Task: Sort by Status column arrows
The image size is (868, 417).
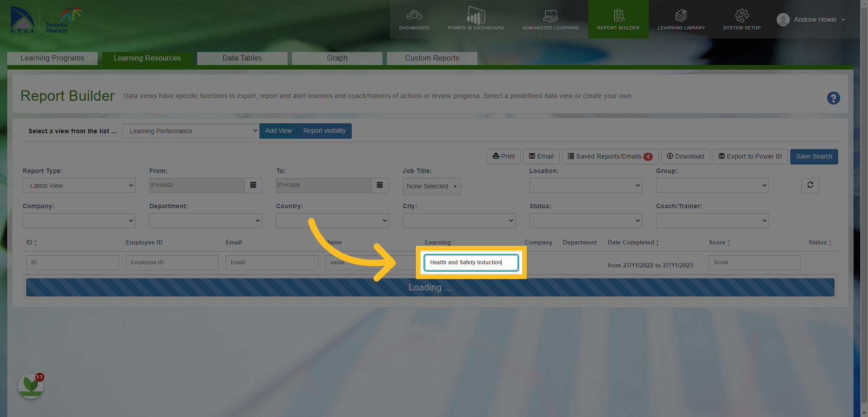Action: (x=830, y=243)
